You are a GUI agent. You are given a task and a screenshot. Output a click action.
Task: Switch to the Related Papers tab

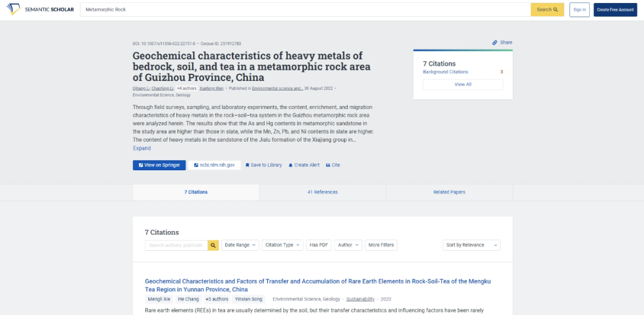[449, 192]
